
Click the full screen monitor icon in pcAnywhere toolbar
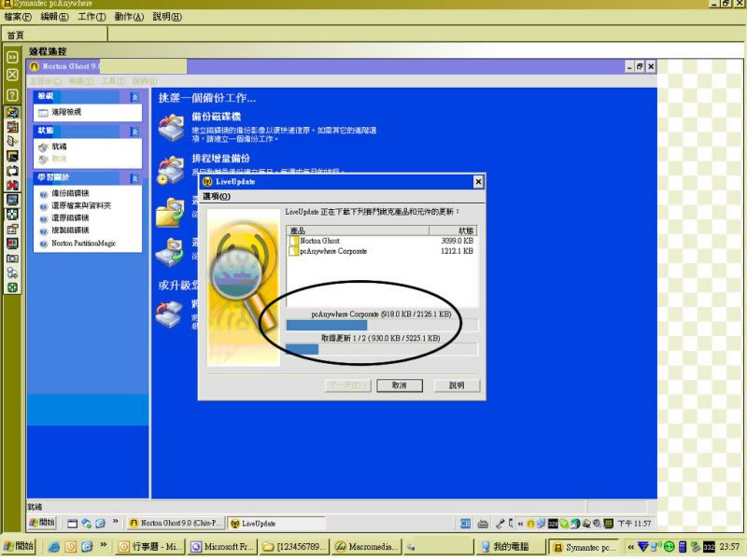[x=12, y=200]
